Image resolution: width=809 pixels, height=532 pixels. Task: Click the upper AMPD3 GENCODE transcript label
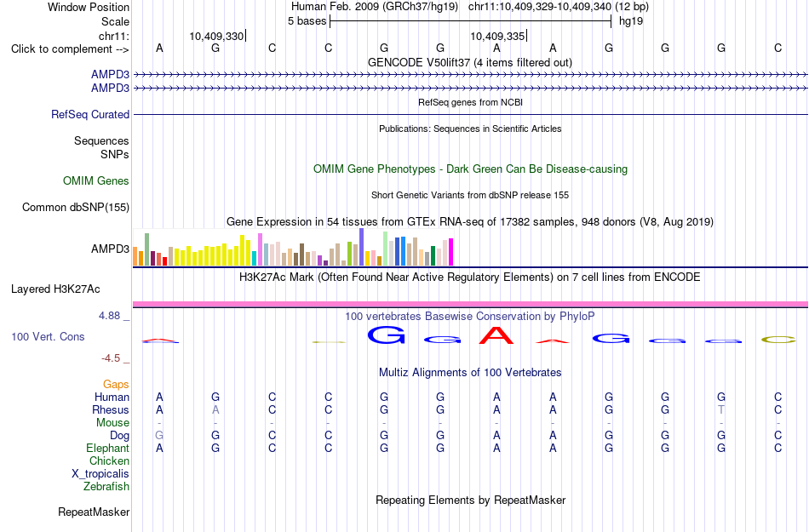(110, 75)
